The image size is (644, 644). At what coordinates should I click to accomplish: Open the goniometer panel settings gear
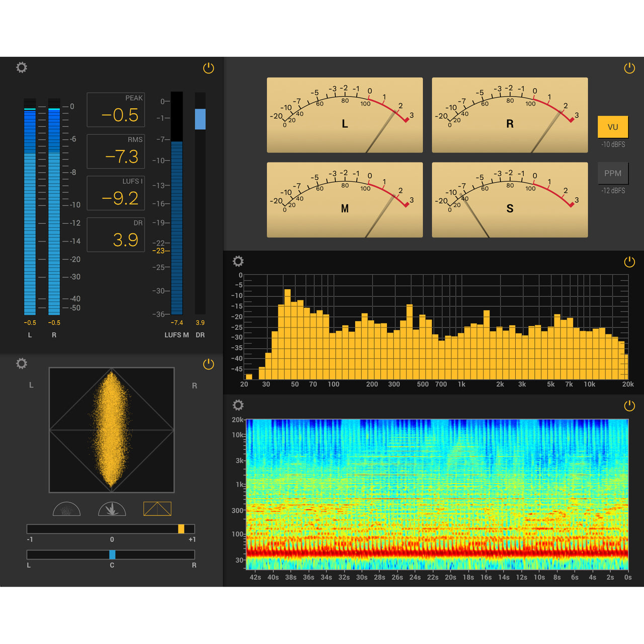[x=21, y=363]
